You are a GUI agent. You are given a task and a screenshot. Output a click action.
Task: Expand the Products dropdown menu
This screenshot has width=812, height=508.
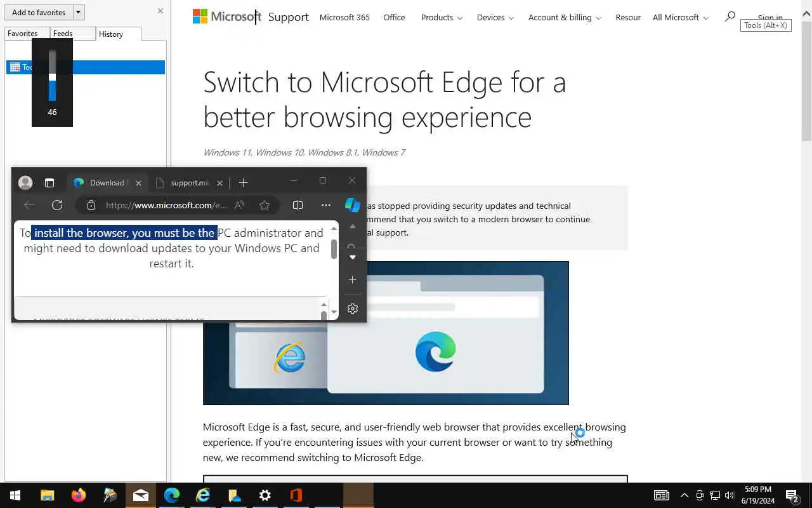(442, 17)
